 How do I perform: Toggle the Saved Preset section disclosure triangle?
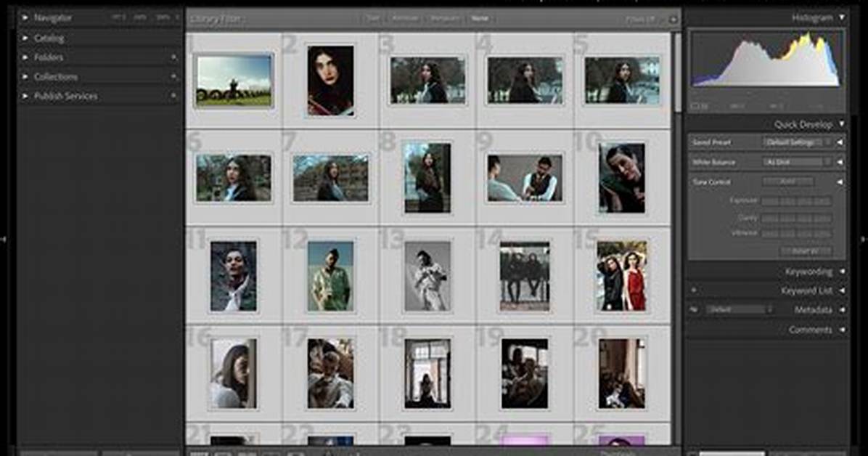pyautogui.click(x=840, y=142)
